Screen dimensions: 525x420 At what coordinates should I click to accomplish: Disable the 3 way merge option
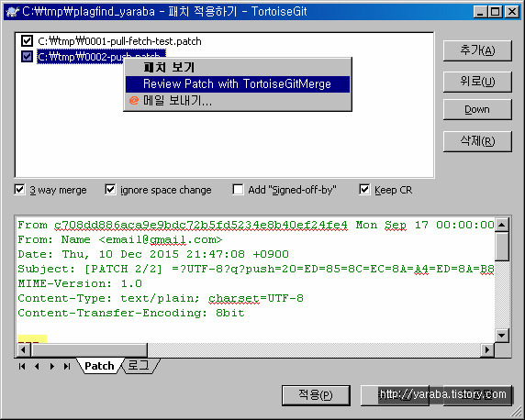point(20,190)
